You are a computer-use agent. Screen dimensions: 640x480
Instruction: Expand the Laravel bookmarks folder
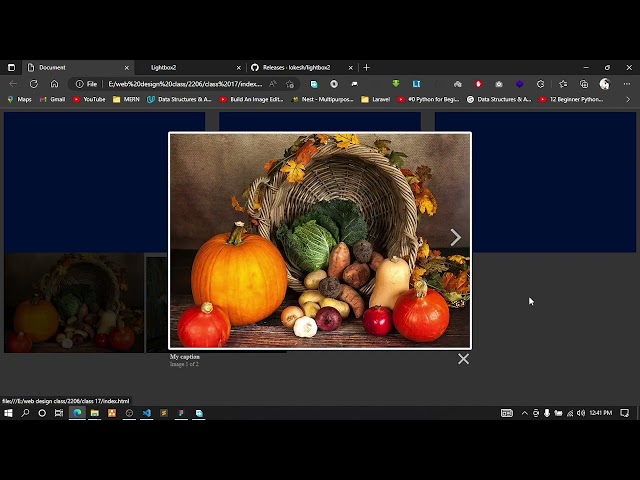tap(376, 99)
